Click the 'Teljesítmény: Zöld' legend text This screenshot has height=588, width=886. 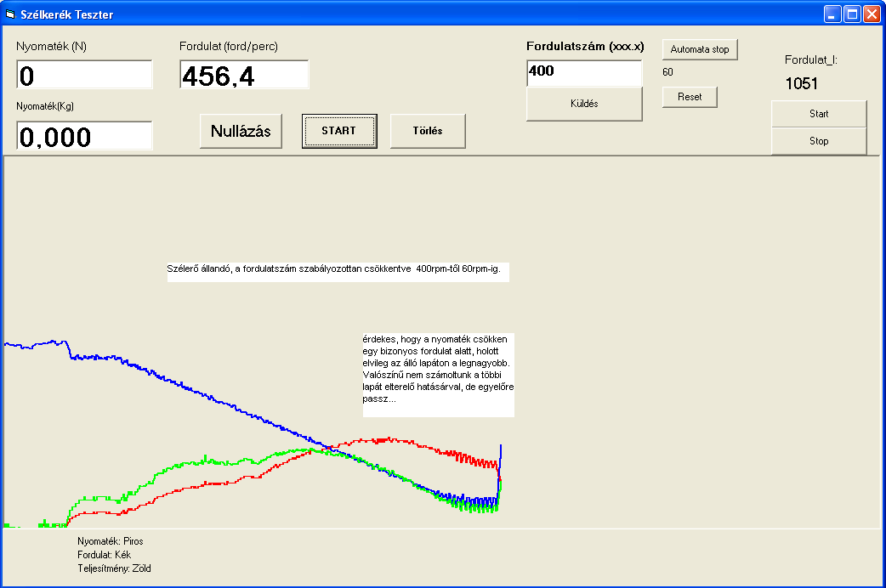114,568
